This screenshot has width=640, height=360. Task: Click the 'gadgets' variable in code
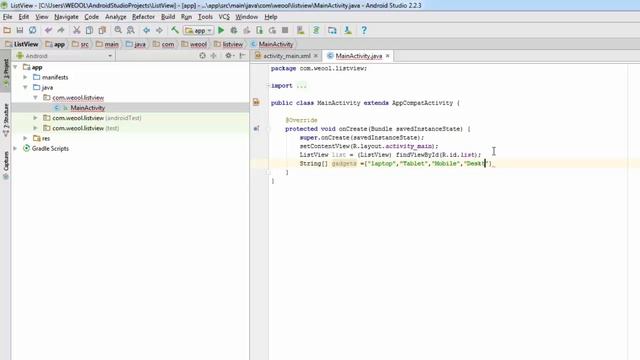pyautogui.click(x=344, y=164)
